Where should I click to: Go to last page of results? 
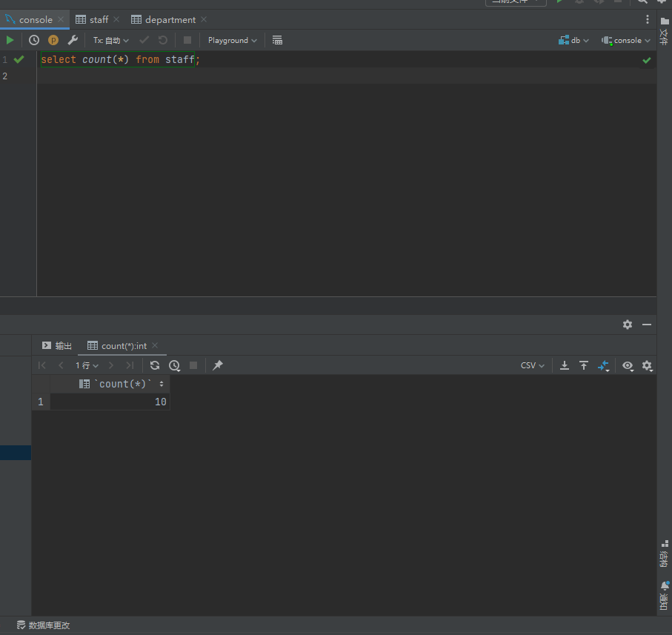pos(130,365)
